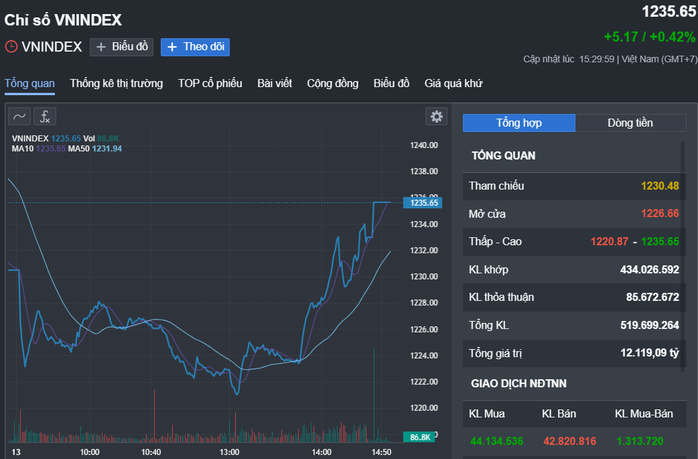Go to the Bài viết tab
This screenshot has width=698, height=459.
tap(275, 83)
